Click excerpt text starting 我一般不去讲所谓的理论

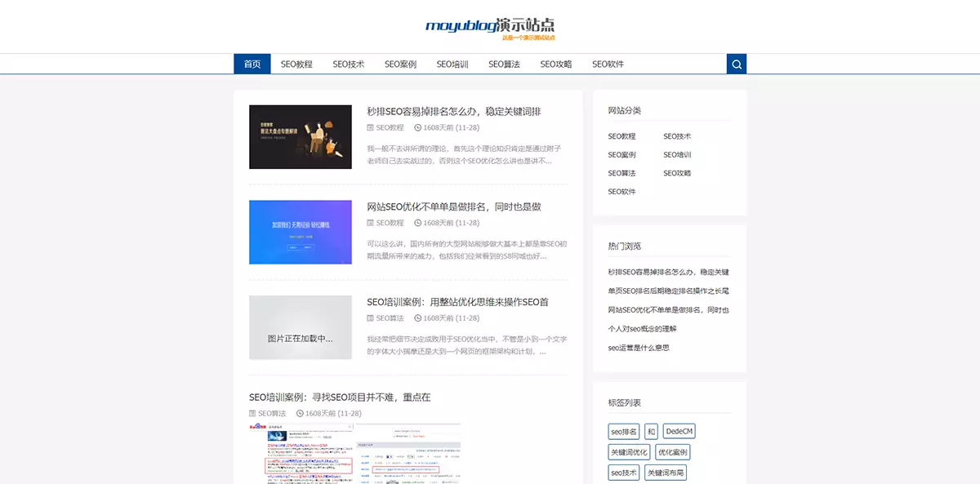click(x=464, y=154)
